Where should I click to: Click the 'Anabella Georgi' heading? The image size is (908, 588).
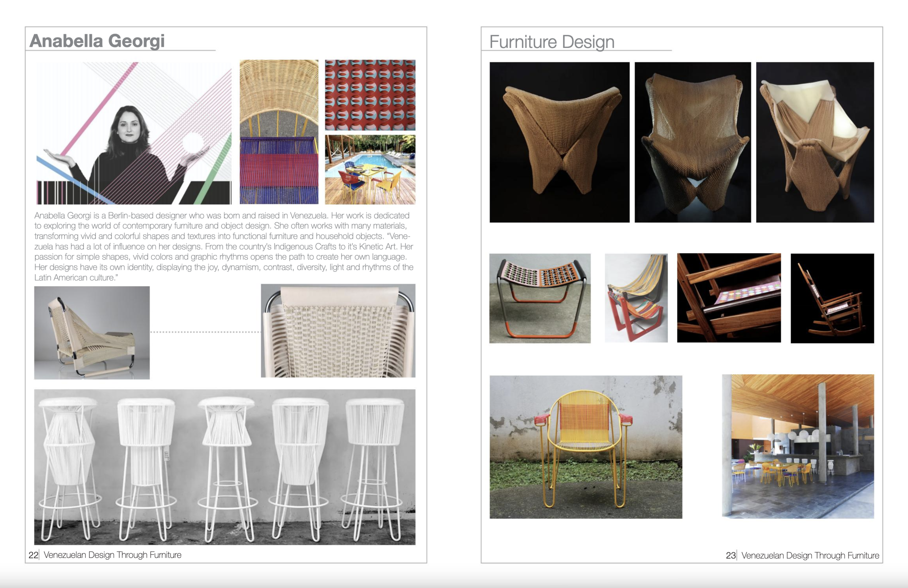[x=97, y=41]
